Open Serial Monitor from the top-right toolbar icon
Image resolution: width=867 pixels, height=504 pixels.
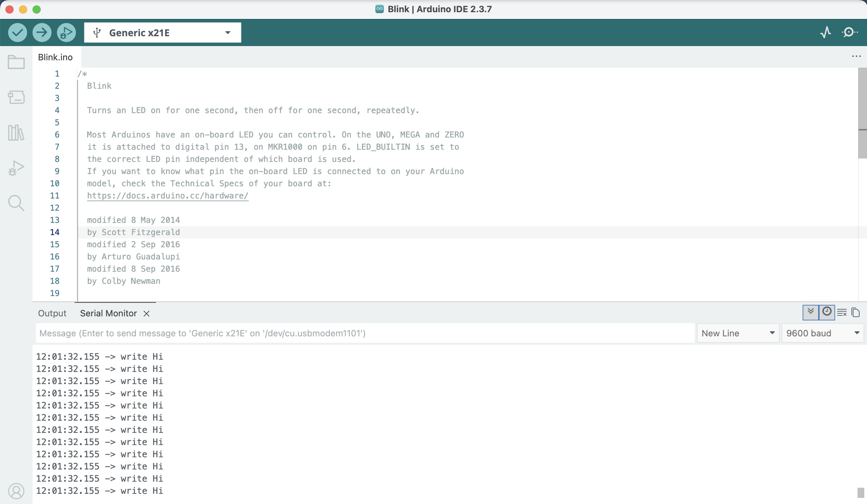click(849, 33)
